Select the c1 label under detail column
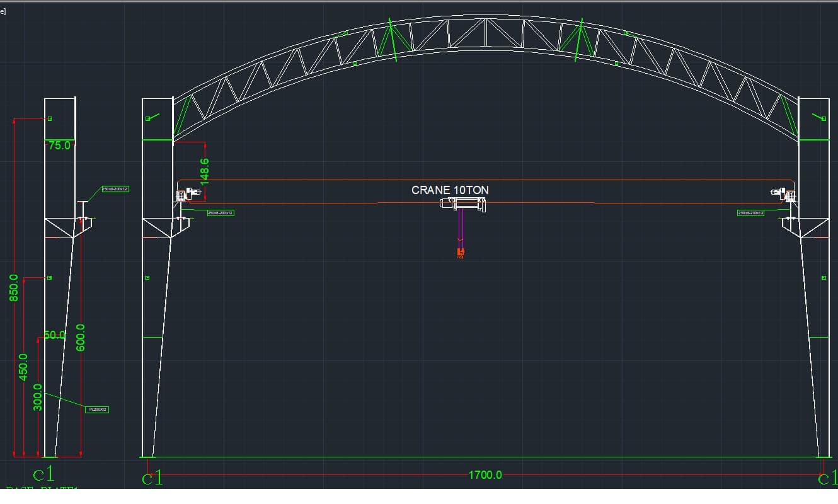The height and width of the screenshot is (504, 838). [43, 472]
